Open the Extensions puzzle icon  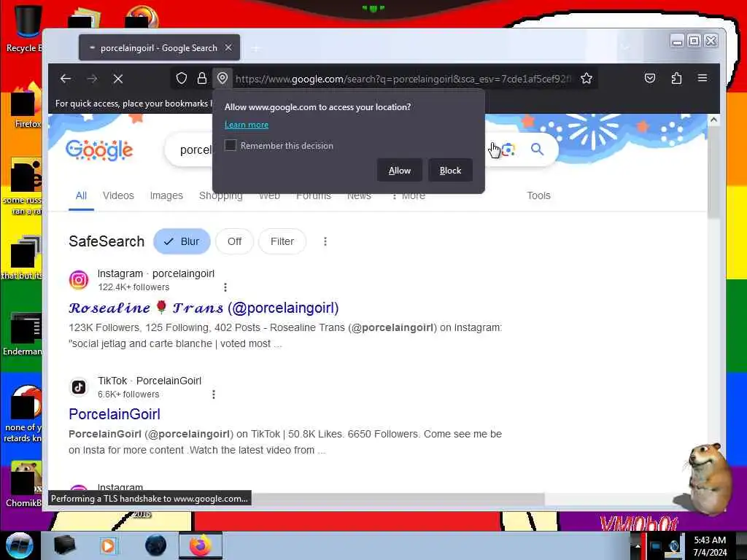pyautogui.click(x=676, y=78)
